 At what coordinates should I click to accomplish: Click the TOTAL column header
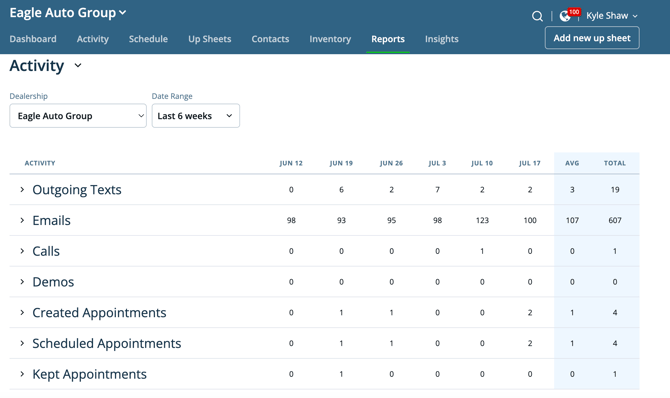point(615,163)
